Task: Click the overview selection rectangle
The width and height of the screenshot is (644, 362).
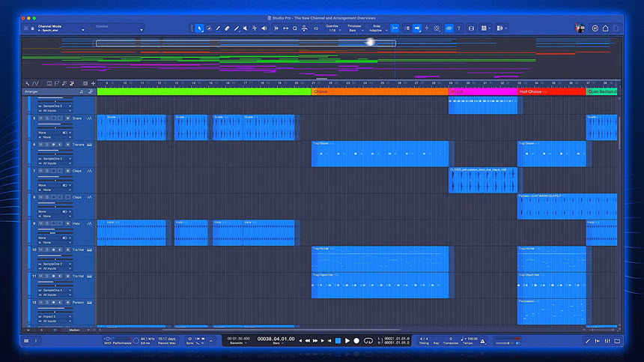Action: click(246, 43)
